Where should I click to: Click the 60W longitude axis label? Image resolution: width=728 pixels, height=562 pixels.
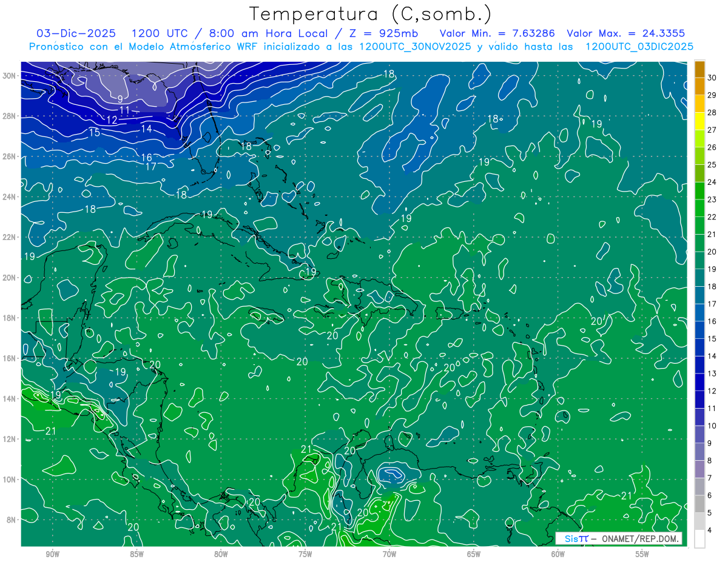click(558, 554)
